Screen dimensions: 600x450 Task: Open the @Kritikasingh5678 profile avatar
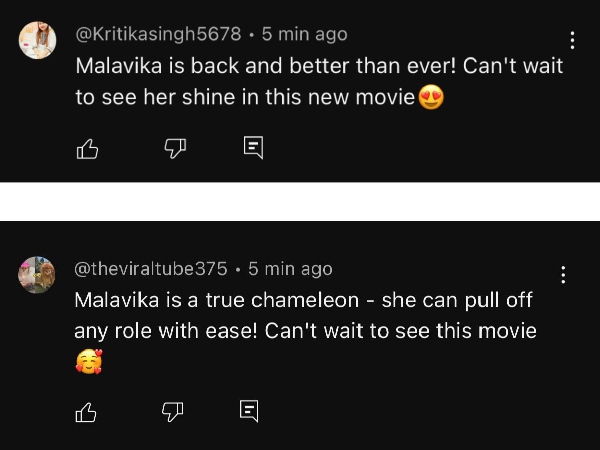point(38,41)
